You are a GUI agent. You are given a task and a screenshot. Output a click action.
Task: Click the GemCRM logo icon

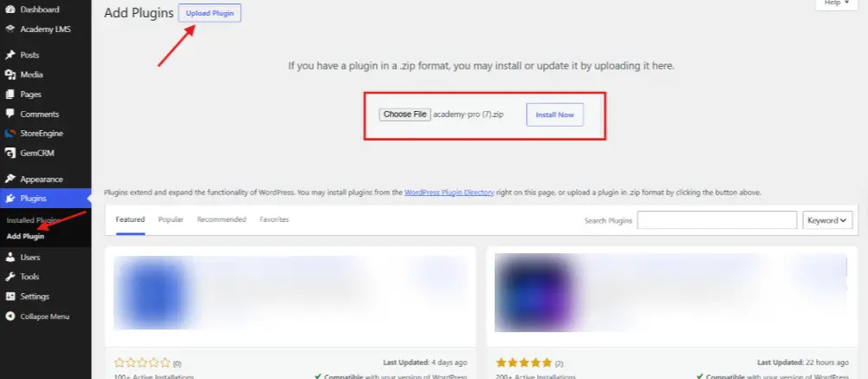10,153
